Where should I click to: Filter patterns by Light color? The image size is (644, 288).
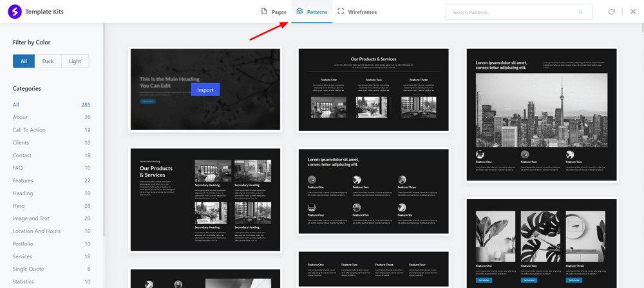tap(75, 61)
